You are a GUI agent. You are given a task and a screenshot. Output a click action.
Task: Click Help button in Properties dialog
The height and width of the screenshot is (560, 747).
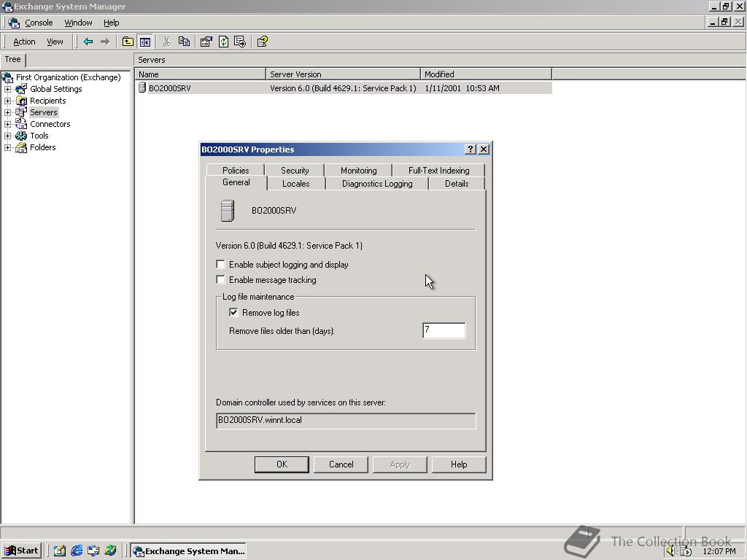pyautogui.click(x=459, y=464)
